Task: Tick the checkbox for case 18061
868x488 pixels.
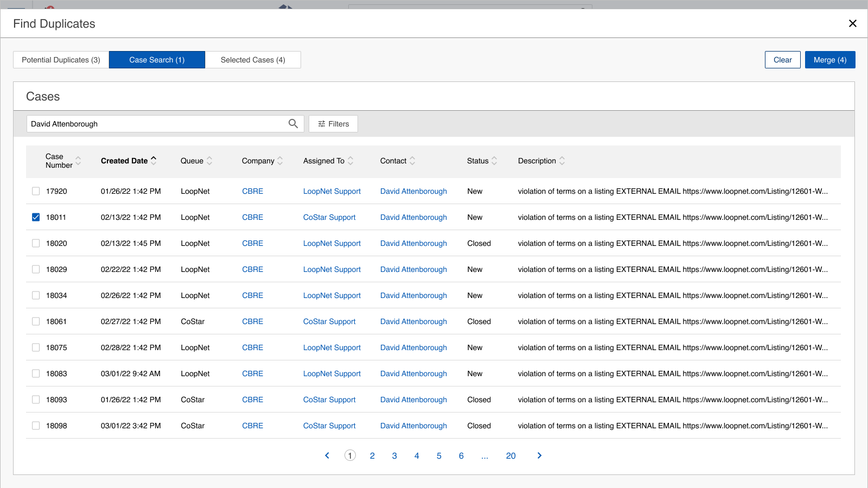Action: pyautogui.click(x=36, y=321)
